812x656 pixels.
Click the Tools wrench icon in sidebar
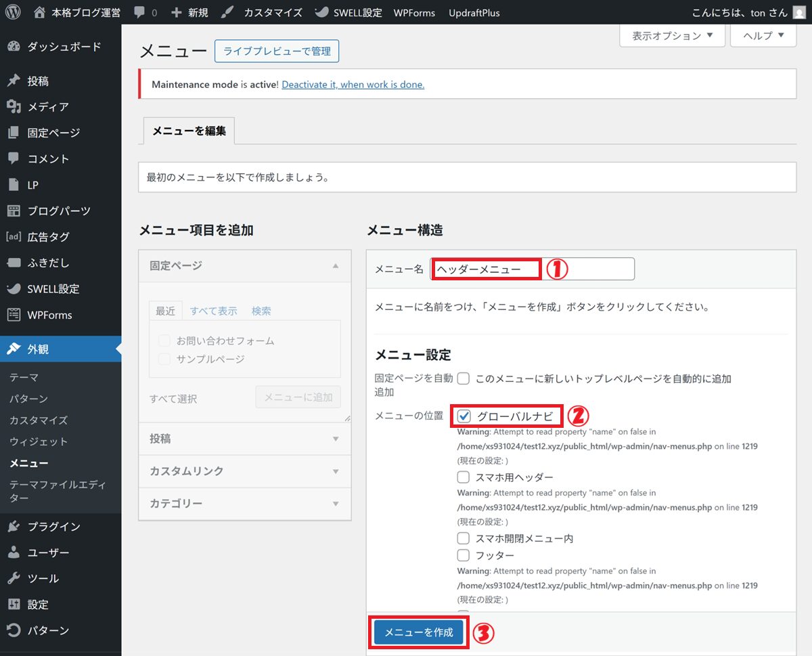(14, 578)
